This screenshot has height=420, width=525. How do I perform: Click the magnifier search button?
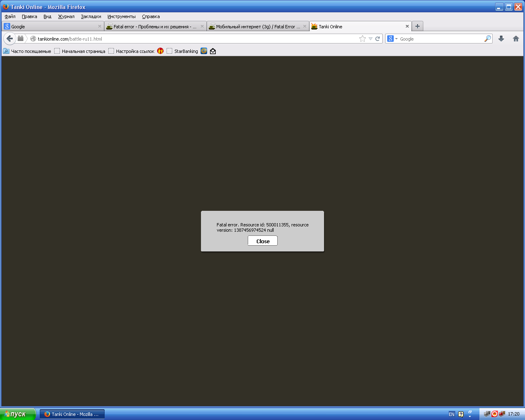point(487,39)
